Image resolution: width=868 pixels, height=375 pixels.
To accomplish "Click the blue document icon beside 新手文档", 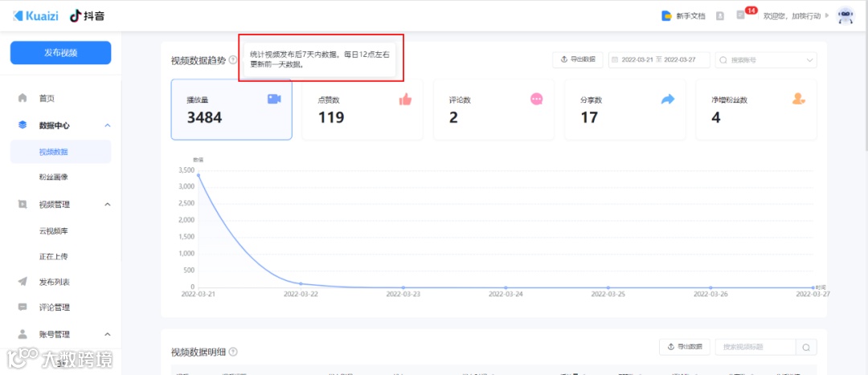I will pyautogui.click(x=667, y=15).
